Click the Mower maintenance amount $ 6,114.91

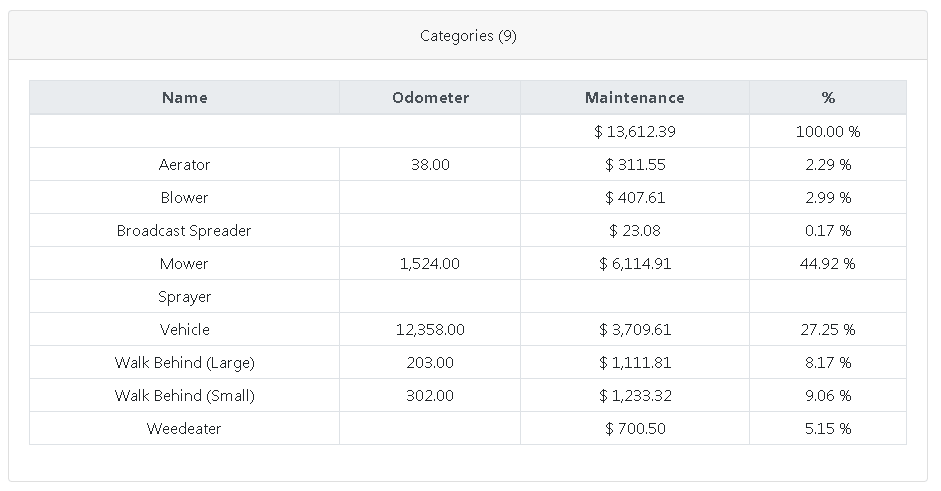click(634, 264)
